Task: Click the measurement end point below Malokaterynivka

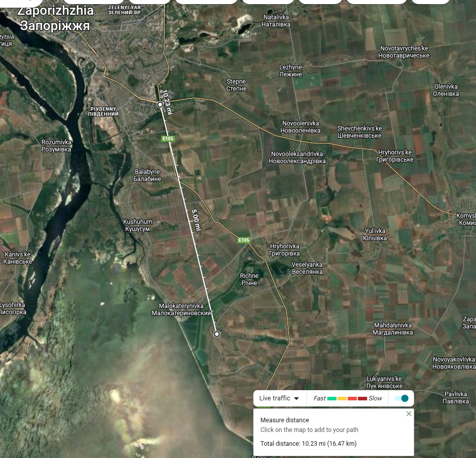Action: coord(217,334)
